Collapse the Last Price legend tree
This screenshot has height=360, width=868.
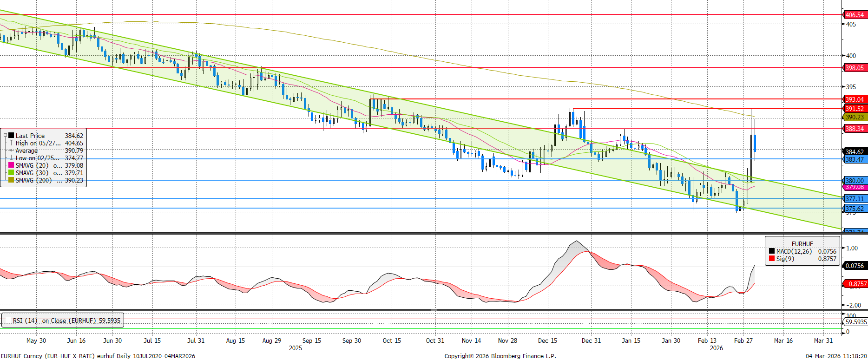(5, 136)
